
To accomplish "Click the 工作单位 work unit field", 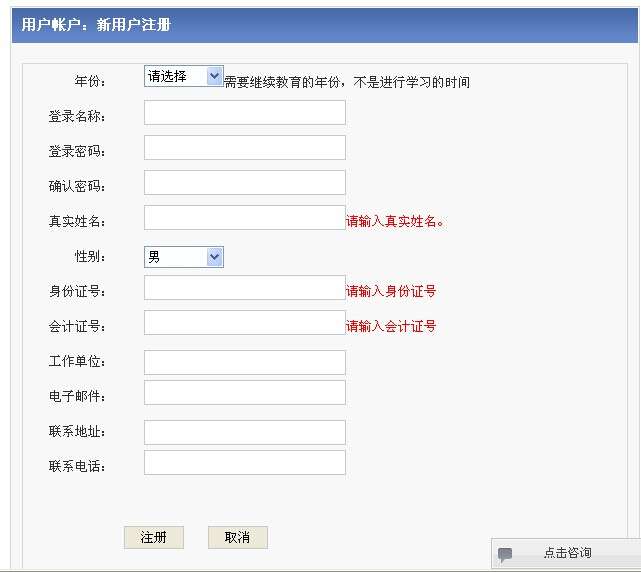I will pos(244,362).
